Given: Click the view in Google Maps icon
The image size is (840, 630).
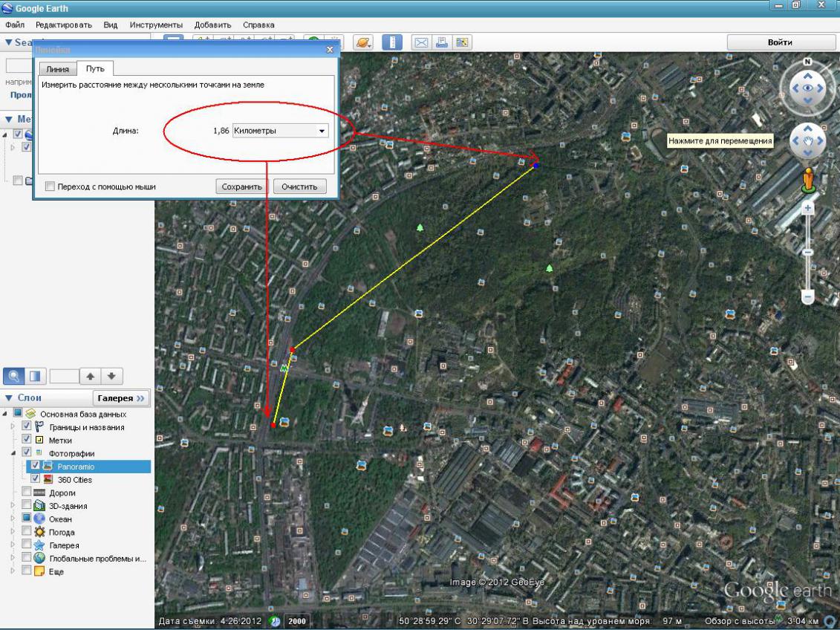Looking at the screenshot, I should (x=462, y=42).
